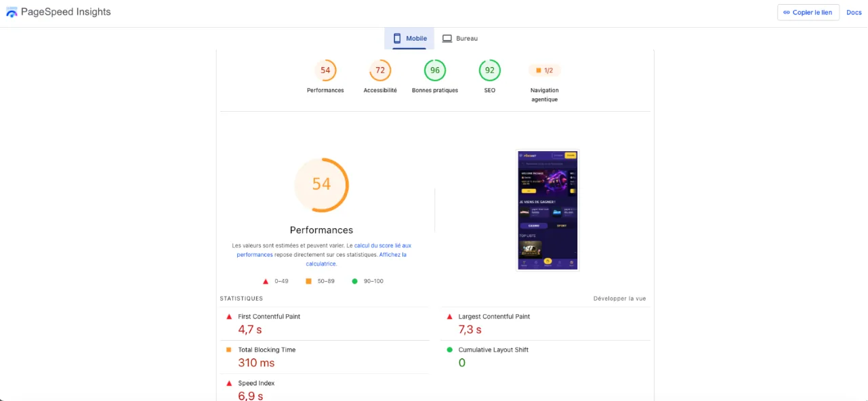Click the Largest Contentful Paint label
Image resolution: width=868 pixels, height=401 pixels.
coord(494,316)
